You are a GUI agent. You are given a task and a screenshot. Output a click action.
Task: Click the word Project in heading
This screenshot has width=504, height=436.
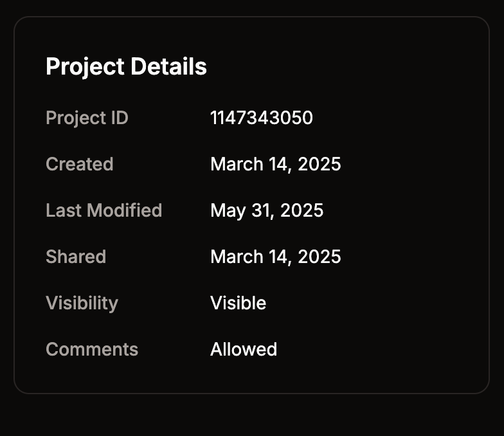(x=85, y=68)
